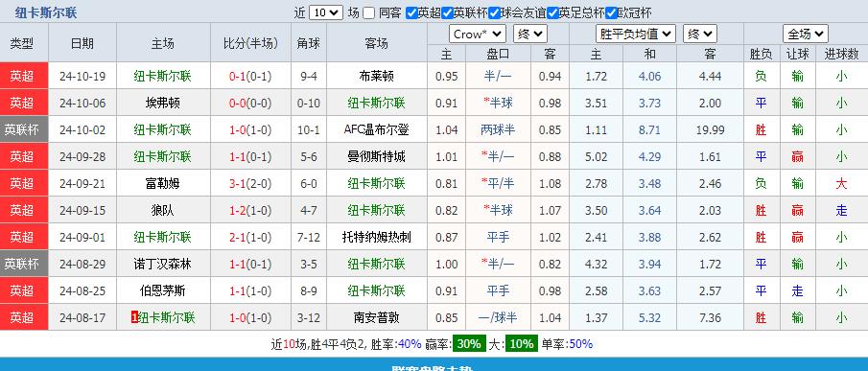Uncheck the 球会友谊 filter checkbox
Image resolution: width=868 pixels, height=371 pixels.
(x=494, y=13)
